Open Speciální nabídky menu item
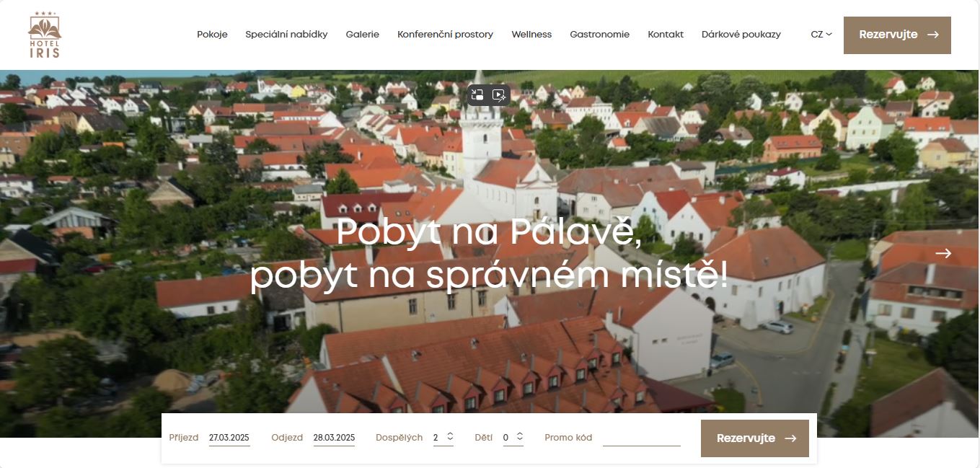 coord(286,34)
